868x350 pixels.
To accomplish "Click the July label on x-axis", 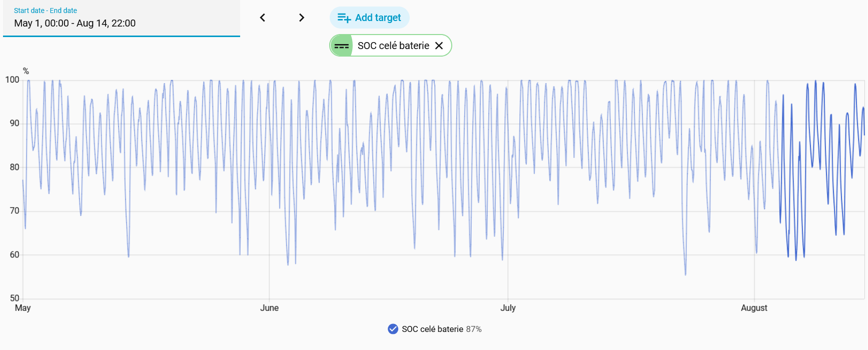I will (x=508, y=308).
